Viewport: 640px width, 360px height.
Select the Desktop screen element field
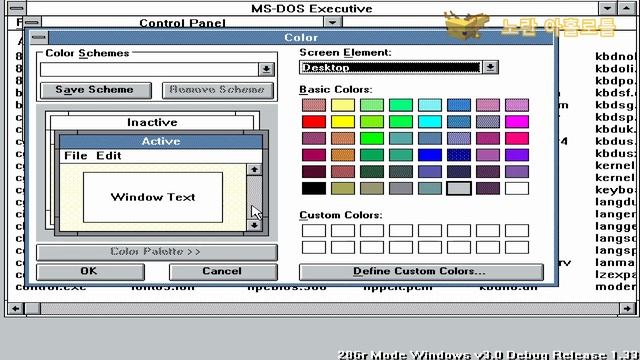[x=391, y=67]
